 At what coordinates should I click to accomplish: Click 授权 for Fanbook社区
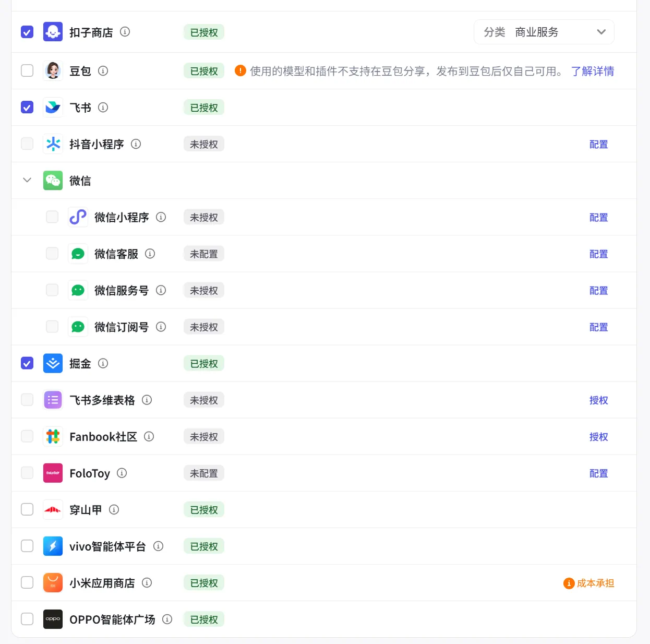(x=598, y=436)
